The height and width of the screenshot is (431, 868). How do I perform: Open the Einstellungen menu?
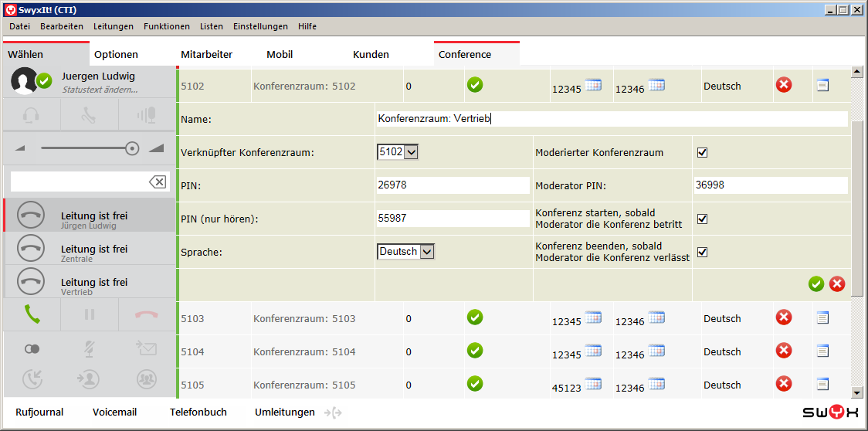(260, 26)
